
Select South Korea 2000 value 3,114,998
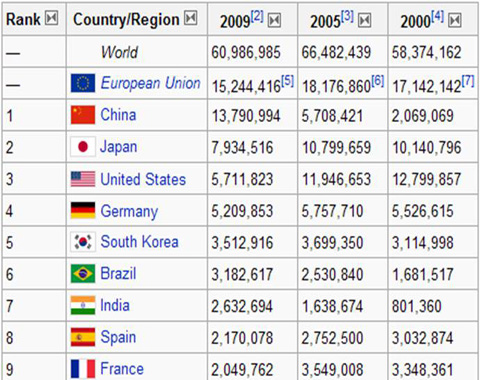click(422, 243)
